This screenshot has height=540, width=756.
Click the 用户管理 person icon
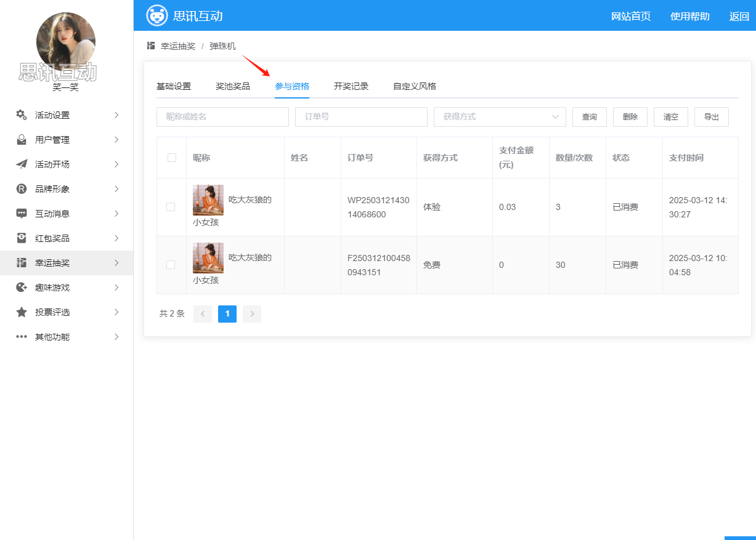pyautogui.click(x=22, y=140)
